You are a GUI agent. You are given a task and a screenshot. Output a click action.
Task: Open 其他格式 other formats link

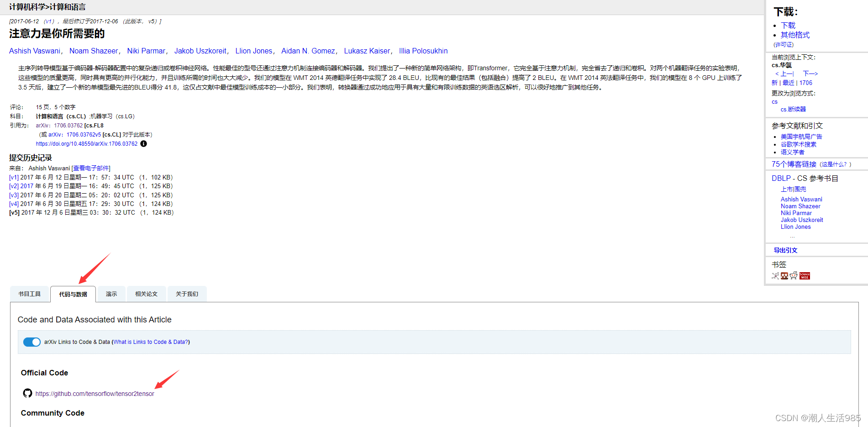(795, 35)
